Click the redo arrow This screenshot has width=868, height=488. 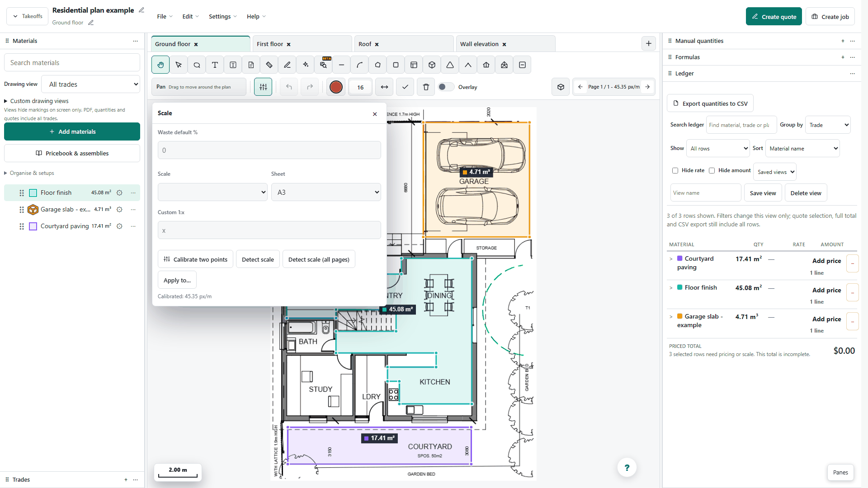[x=310, y=87]
